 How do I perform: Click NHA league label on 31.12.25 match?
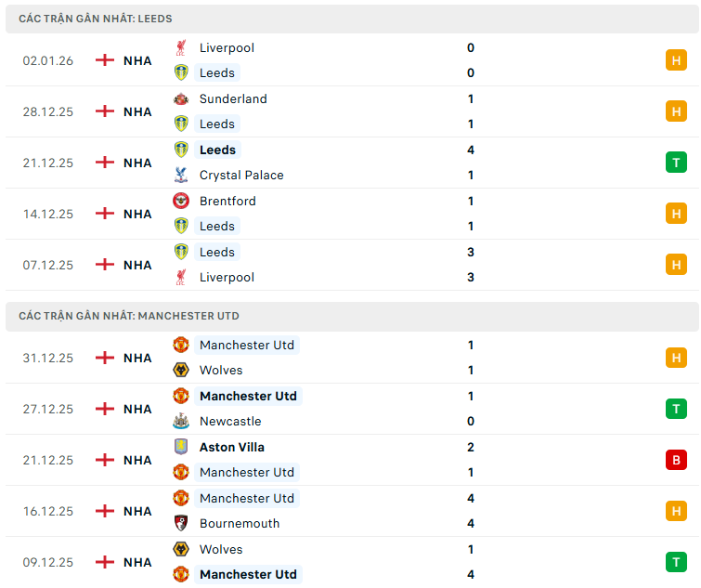click(x=137, y=358)
